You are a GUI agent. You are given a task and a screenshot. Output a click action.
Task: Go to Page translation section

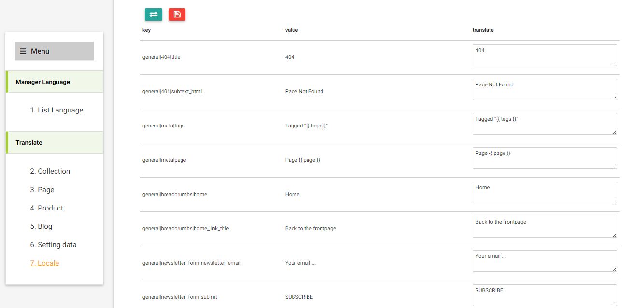tap(42, 190)
